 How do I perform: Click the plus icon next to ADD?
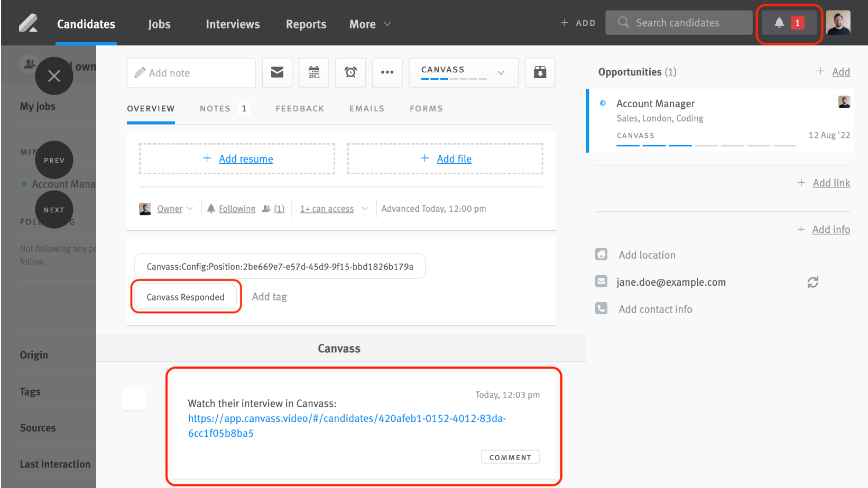coord(565,23)
